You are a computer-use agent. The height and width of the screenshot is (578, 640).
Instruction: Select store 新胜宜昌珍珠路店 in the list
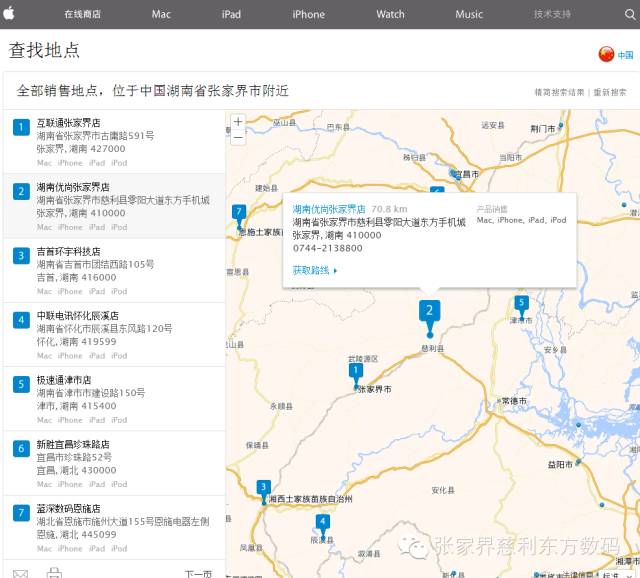click(114, 463)
